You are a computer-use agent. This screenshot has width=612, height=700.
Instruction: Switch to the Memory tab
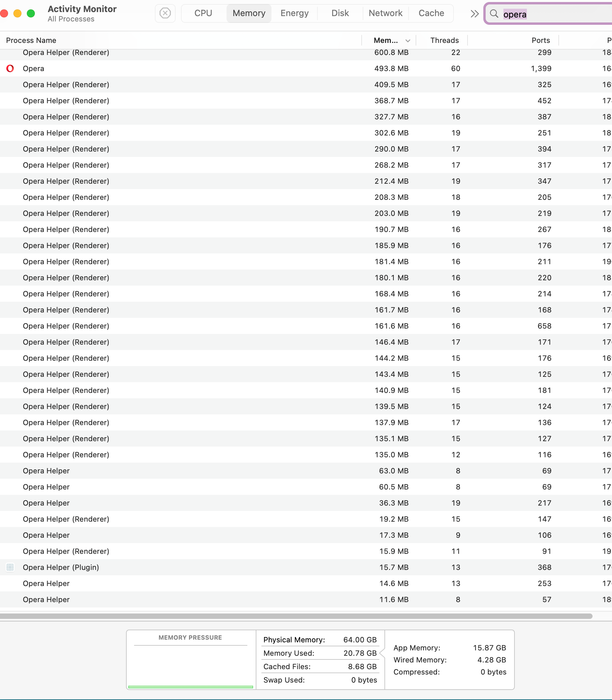tap(249, 13)
